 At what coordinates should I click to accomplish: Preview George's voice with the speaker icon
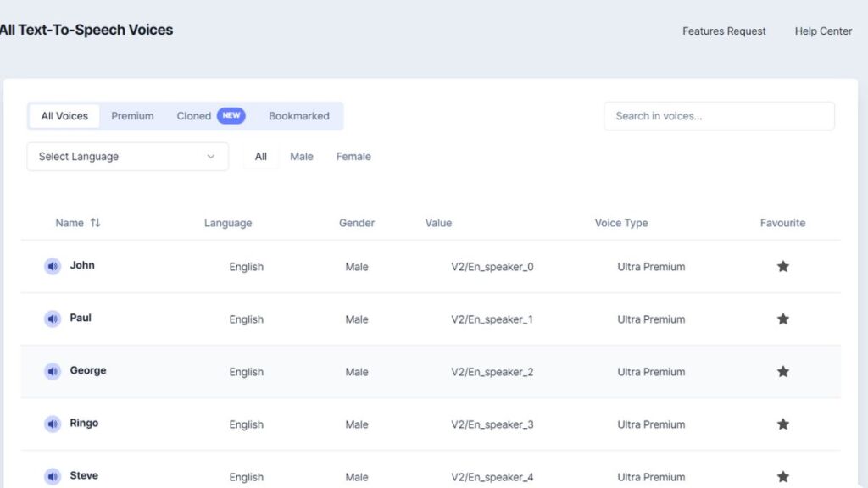[53, 372]
